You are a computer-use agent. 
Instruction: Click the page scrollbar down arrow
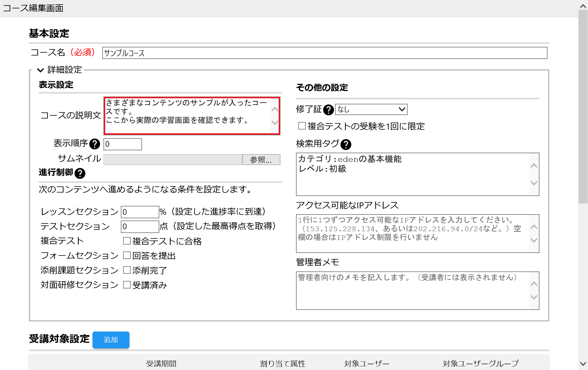coord(583,364)
